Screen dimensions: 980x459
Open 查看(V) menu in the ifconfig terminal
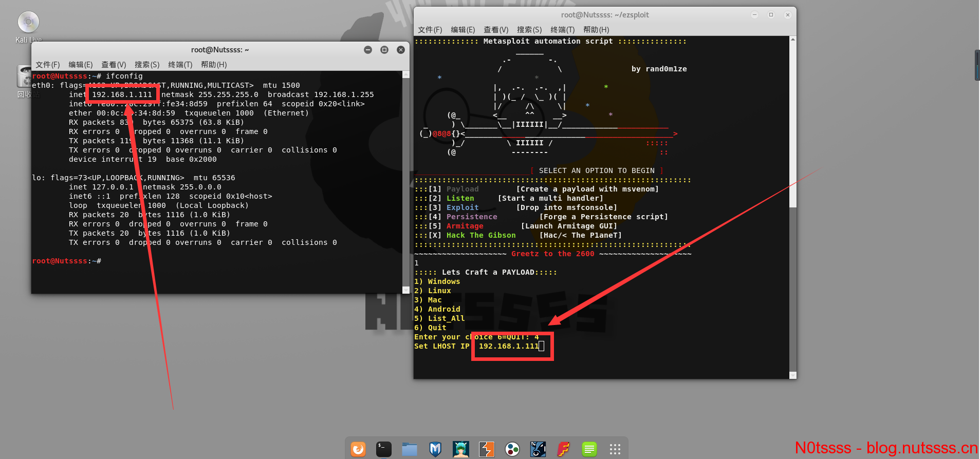click(114, 65)
